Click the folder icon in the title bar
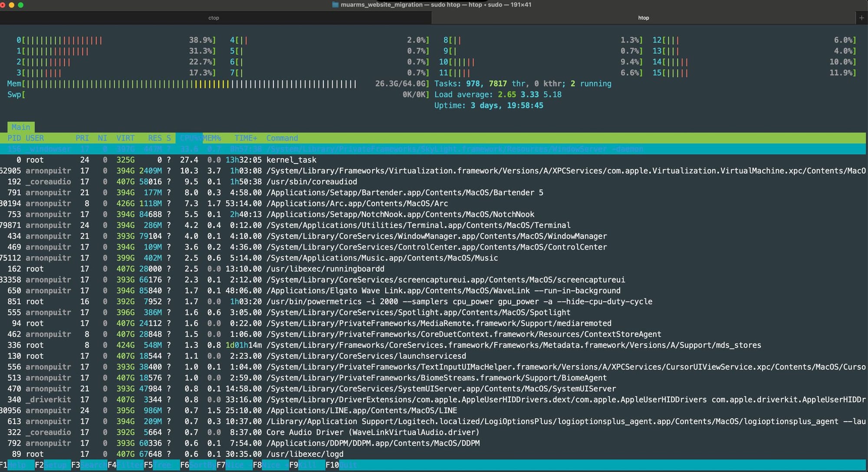The width and height of the screenshot is (868, 472). pos(335,5)
